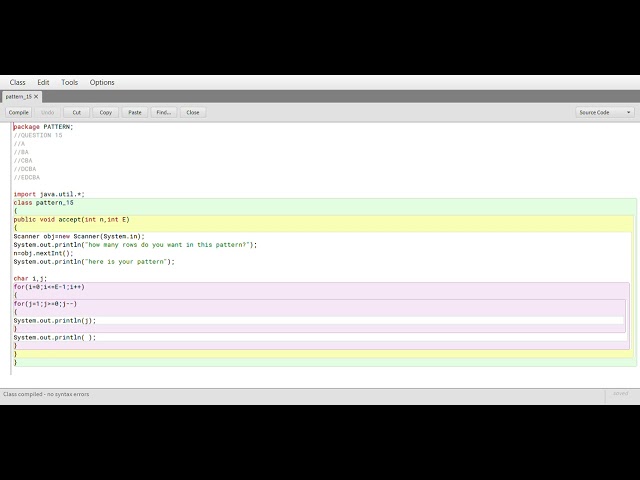The height and width of the screenshot is (480, 640).
Task: Click the Paste button
Action: tap(135, 112)
